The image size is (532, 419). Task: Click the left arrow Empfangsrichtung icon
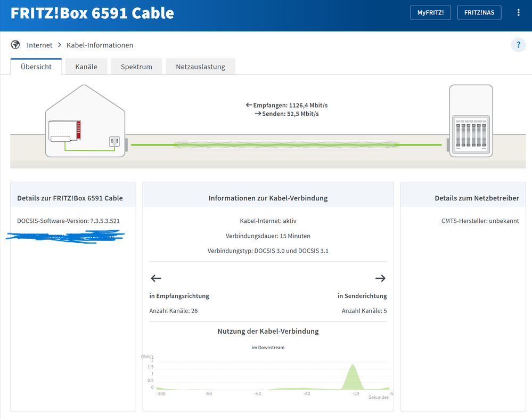click(155, 278)
